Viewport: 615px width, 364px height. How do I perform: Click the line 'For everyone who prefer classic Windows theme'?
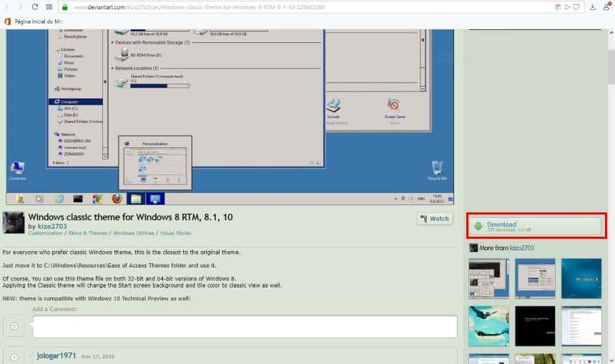click(122, 252)
